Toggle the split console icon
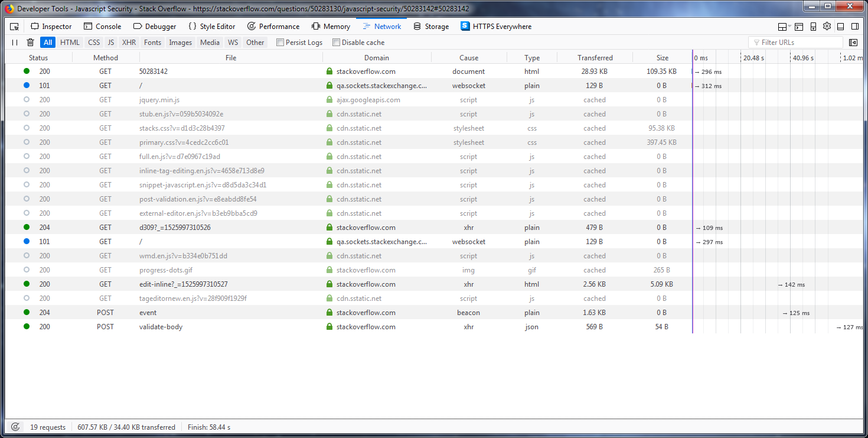The width and height of the screenshot is (868, 438). [799, 27]
